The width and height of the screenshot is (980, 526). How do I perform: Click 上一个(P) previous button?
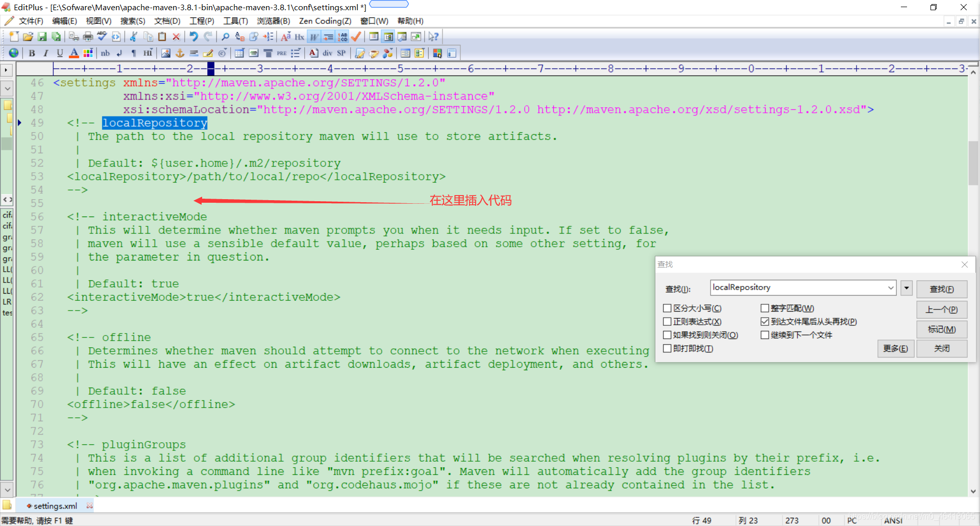942,309
